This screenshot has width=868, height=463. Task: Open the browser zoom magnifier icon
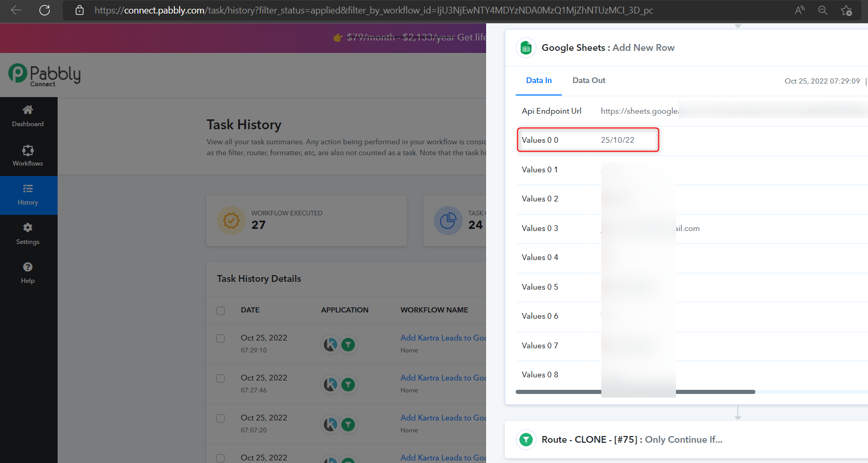(x=823, y=10)
